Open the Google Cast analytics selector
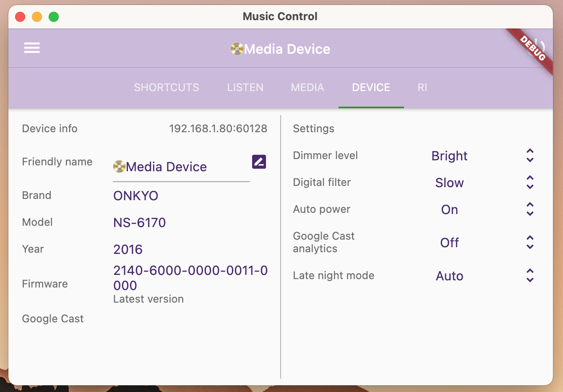 (x=529, y=242)
